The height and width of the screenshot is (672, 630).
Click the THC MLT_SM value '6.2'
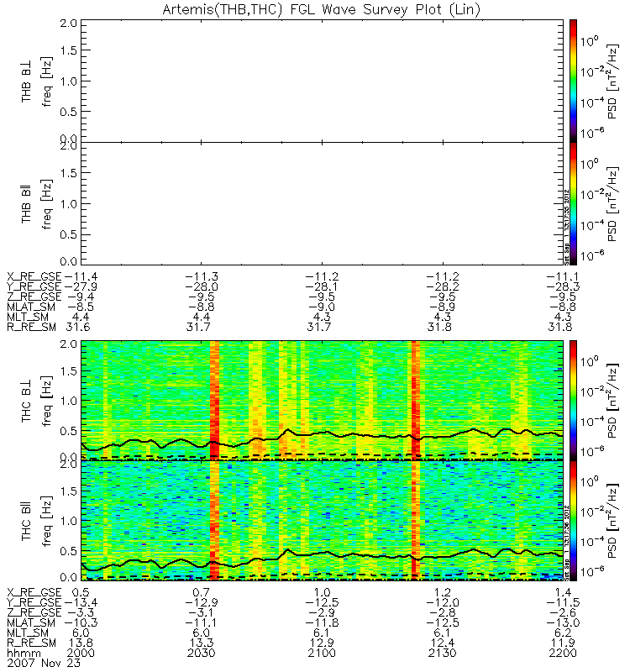(x=563, y=633)
